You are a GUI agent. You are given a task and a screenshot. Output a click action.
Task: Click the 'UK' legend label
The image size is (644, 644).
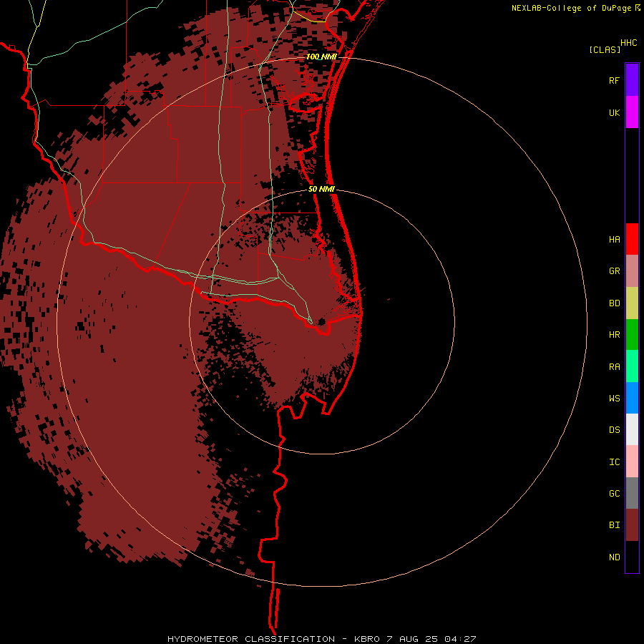coord(614,112)
